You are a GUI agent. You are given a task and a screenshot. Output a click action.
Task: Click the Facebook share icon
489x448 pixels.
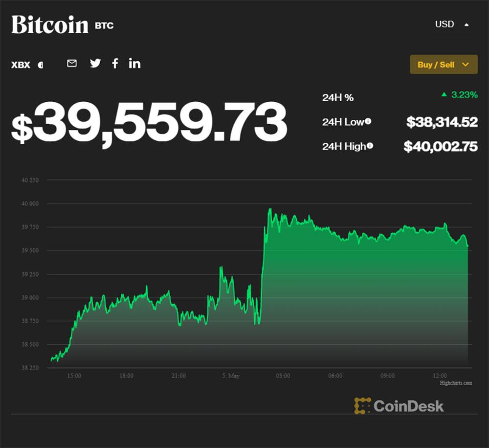pos(115,63)
